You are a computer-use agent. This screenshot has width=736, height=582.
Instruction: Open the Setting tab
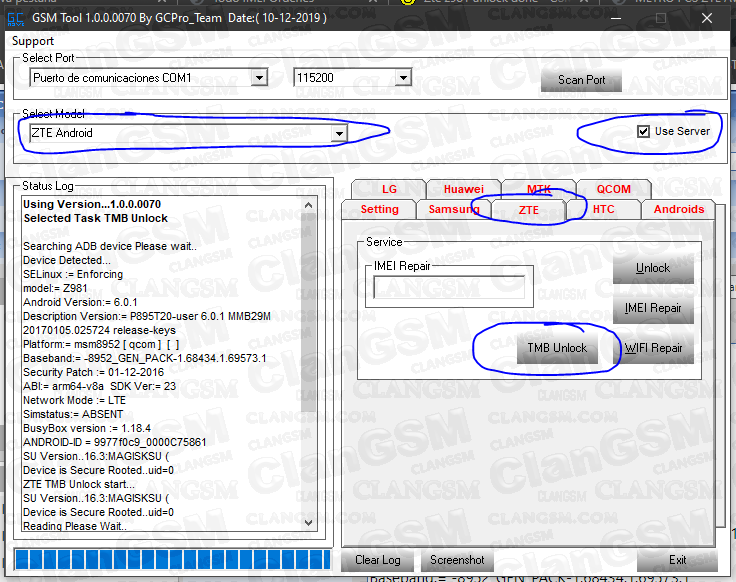[379, 209]
